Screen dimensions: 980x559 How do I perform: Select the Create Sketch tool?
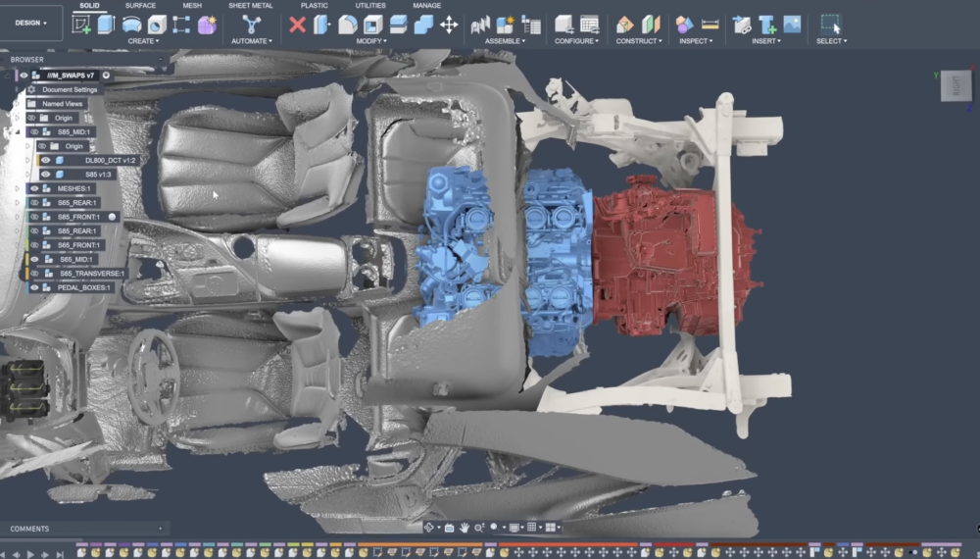[x=82, y=25]
